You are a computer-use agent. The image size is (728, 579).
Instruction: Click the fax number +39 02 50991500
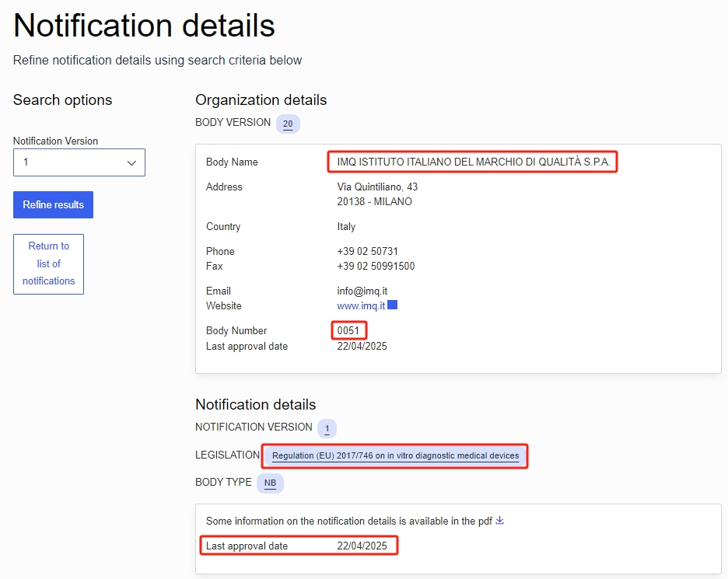coord(376,267)
